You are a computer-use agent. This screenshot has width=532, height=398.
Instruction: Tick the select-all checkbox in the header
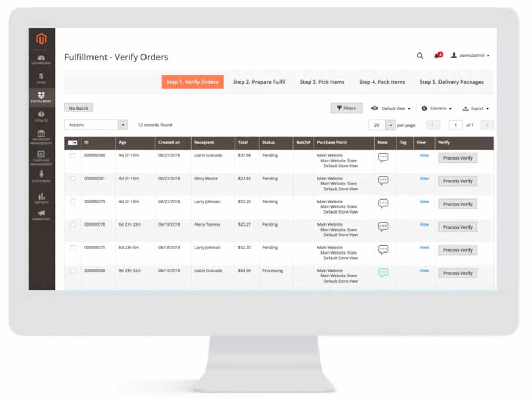click(x=72, y=142)
